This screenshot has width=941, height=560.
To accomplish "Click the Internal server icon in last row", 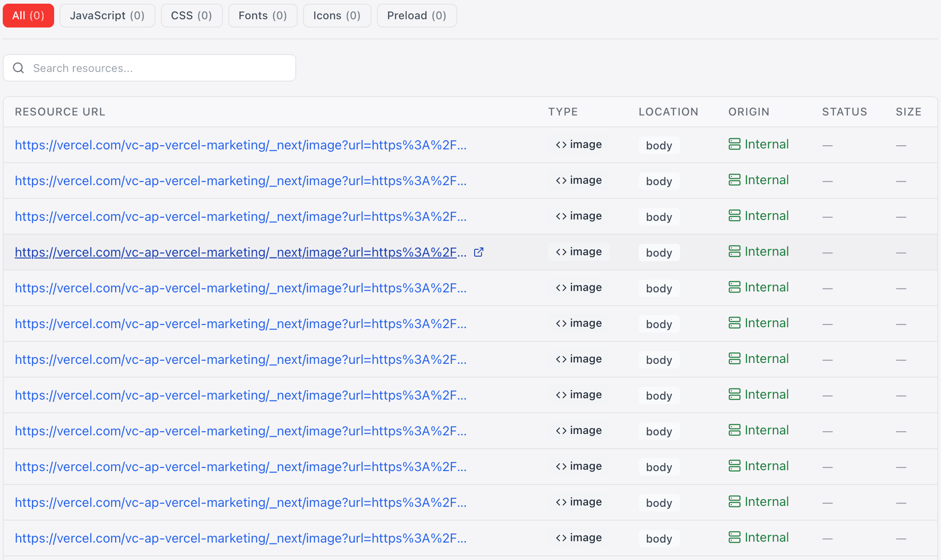I will (x=734, y=538).
